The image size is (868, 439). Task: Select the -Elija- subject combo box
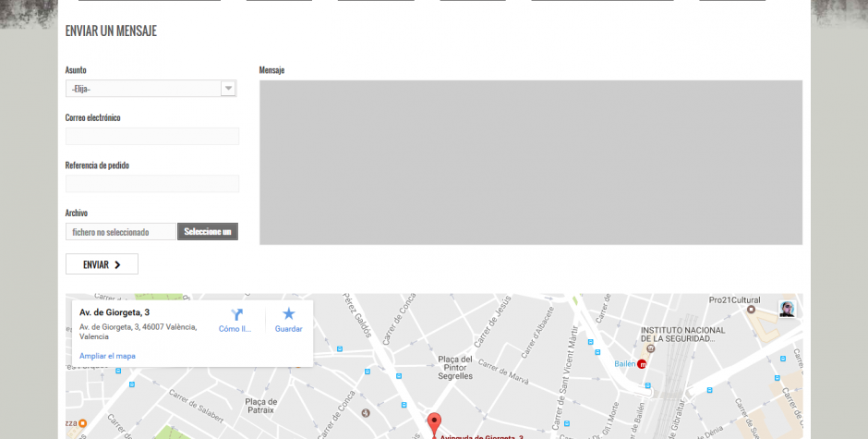151,88
